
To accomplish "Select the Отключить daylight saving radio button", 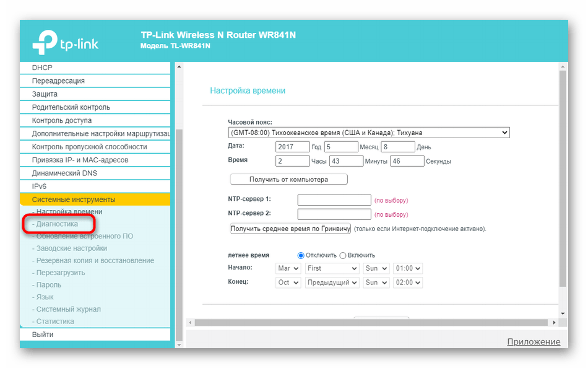I will [301, 255].
